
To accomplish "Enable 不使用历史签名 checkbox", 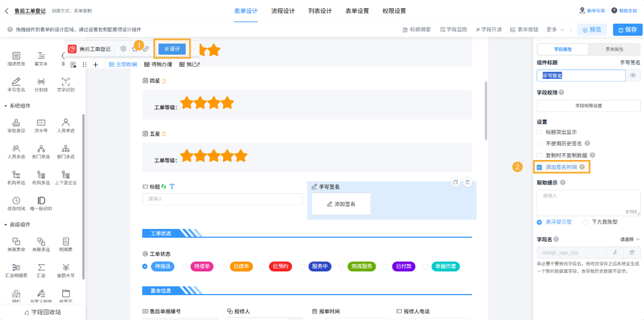I will pyautogui.click(x=539, y=143).
